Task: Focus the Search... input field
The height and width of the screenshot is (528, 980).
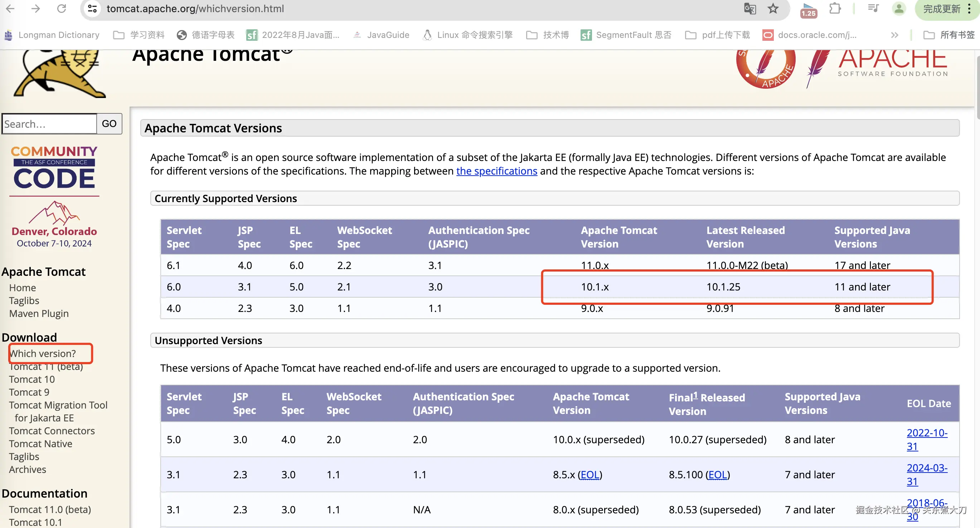Action: pyautogui.click(x=49, y=123)
